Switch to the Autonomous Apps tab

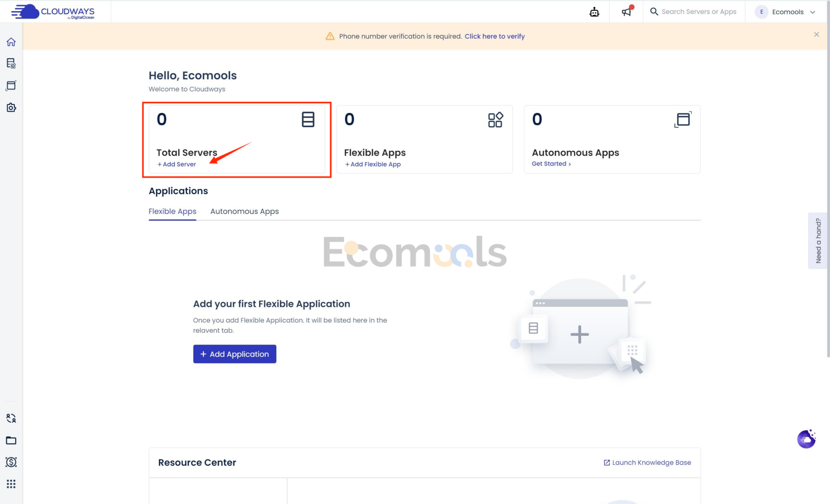[x=244, y=211]
